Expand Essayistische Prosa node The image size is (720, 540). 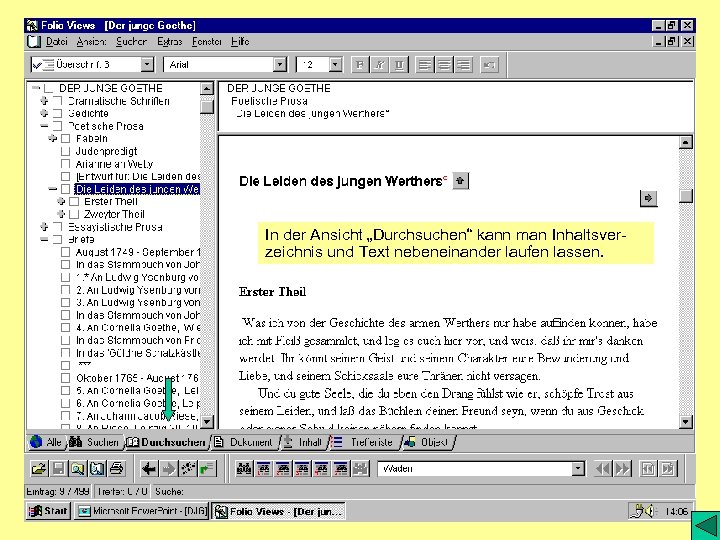(x=44, y=226)
